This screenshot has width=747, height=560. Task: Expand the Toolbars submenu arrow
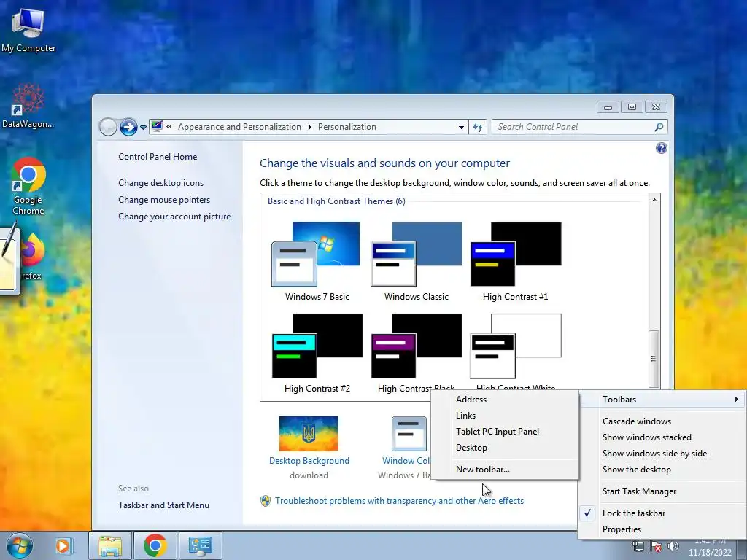click(737, 400)
